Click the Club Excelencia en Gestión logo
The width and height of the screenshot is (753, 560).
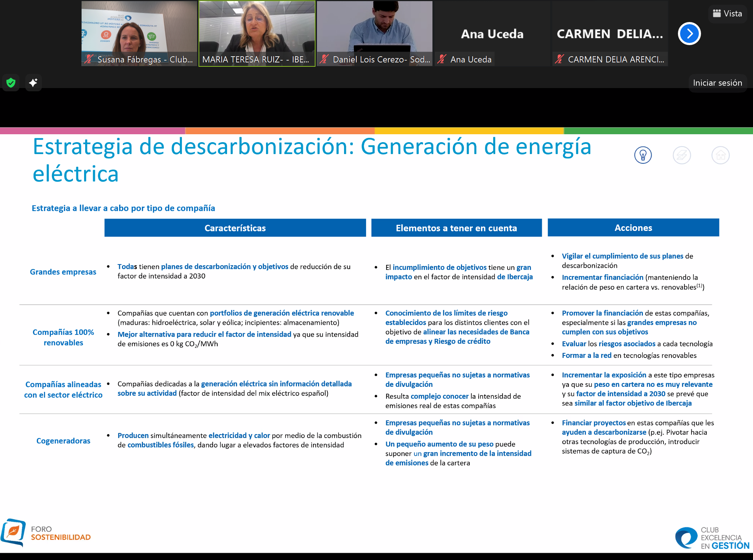(712, 538)
